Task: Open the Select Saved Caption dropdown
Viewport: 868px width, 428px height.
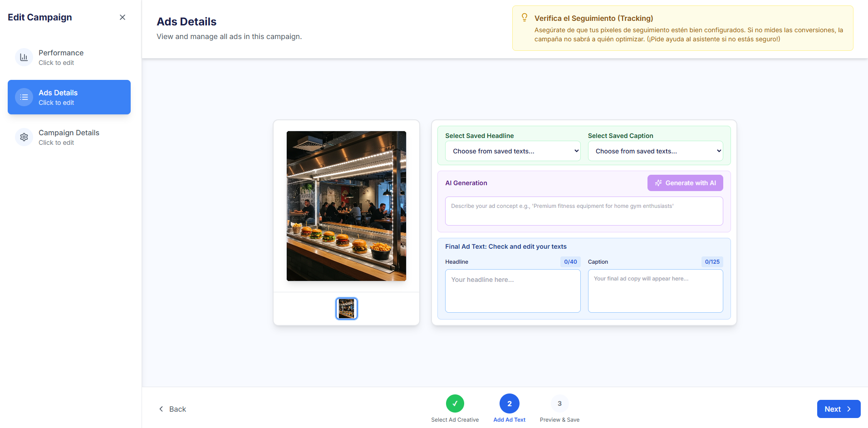Action: (x=655, y=151)
